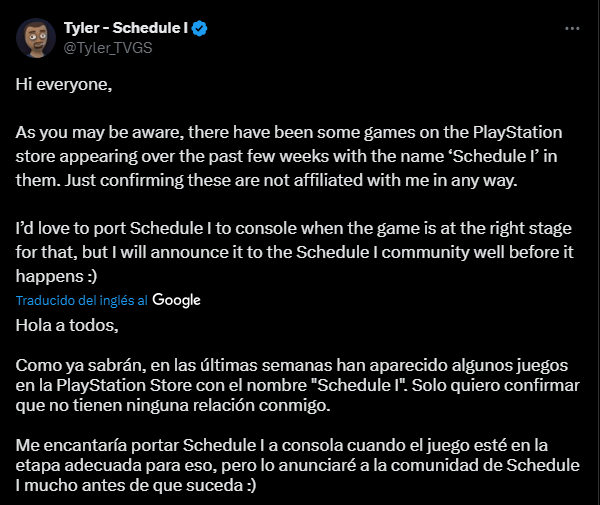Click the smiley after 'happens' in English text
This screenshot has height=505, width=600.
click(x=92, y=277)
